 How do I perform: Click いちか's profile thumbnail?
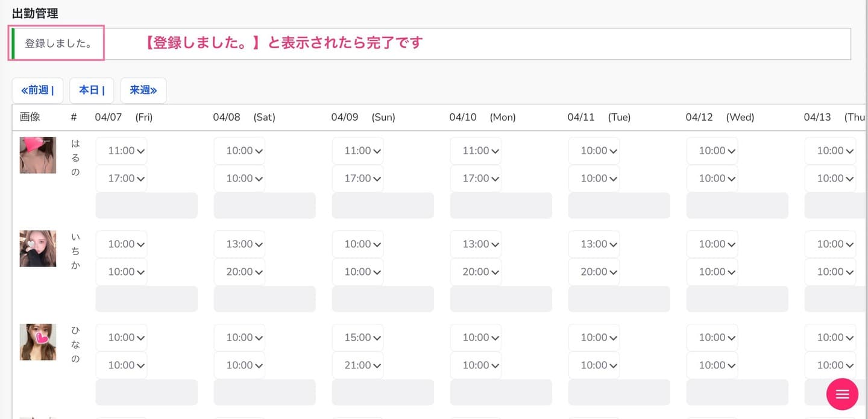(37, 248)
